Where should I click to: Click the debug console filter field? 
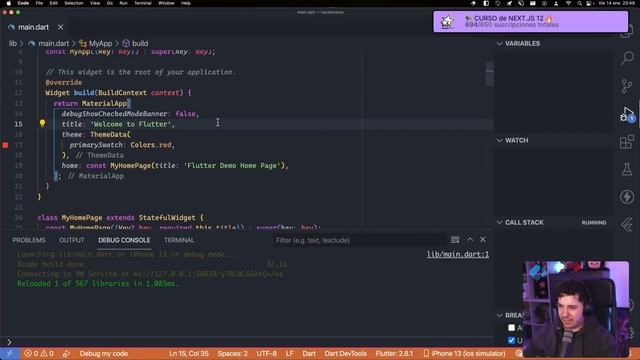click(359, 240)
